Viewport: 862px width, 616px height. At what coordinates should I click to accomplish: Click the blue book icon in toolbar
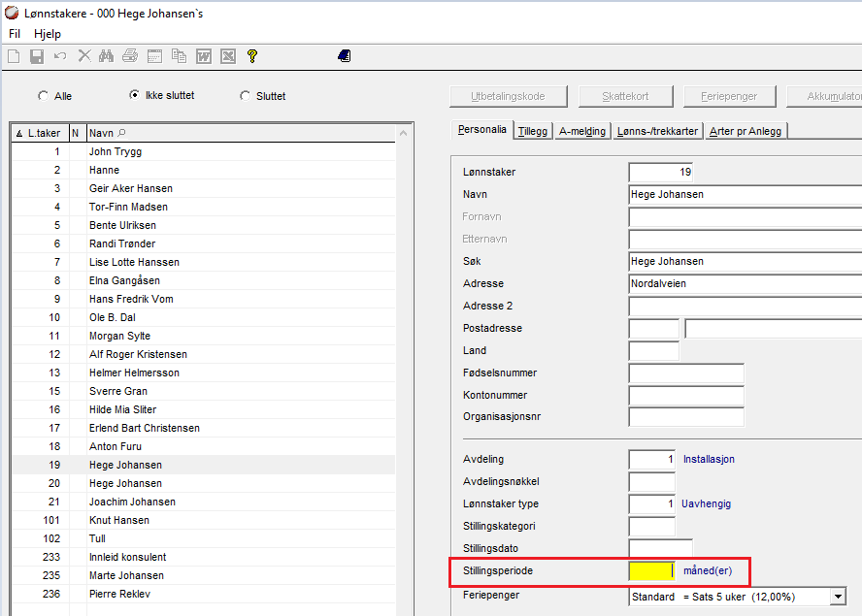click(344, 56)
